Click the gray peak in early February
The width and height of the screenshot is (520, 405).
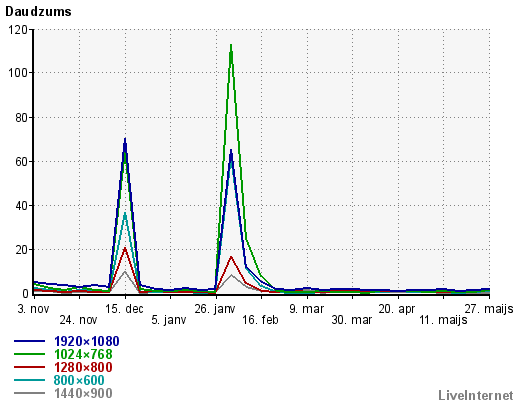point(231,275)
